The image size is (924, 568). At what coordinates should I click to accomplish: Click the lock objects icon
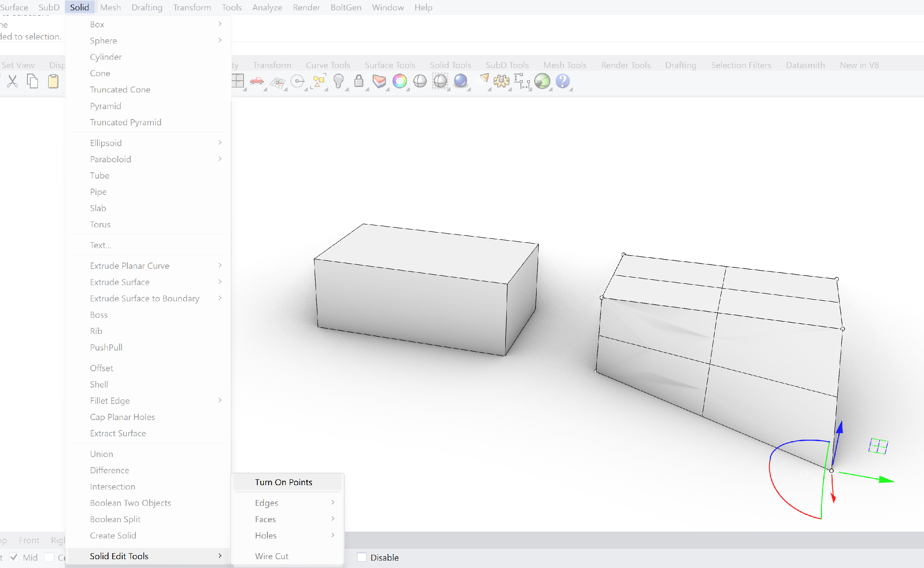pyautogui.click(x=359, y=81)
